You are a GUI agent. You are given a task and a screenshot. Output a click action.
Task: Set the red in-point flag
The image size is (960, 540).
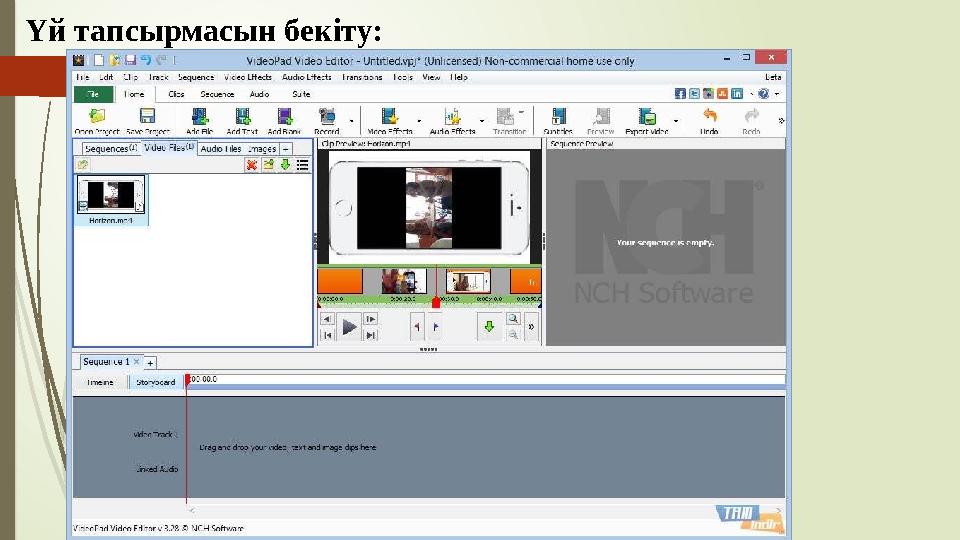[x=418, y=327]
